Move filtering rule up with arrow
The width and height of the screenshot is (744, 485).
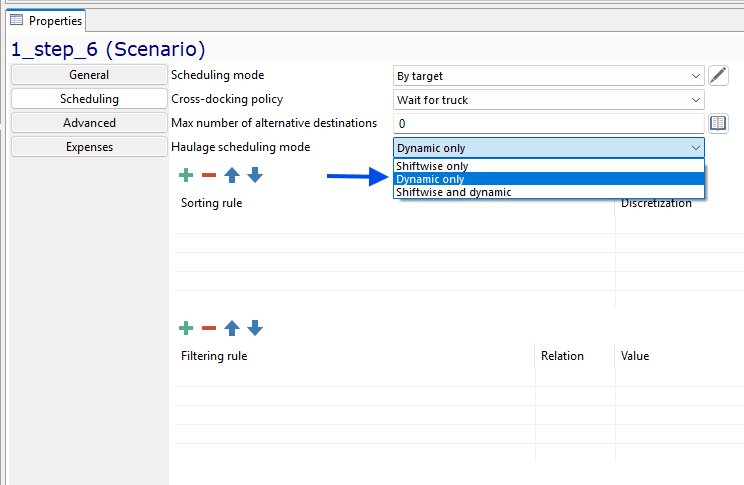[x=232, y=328]
